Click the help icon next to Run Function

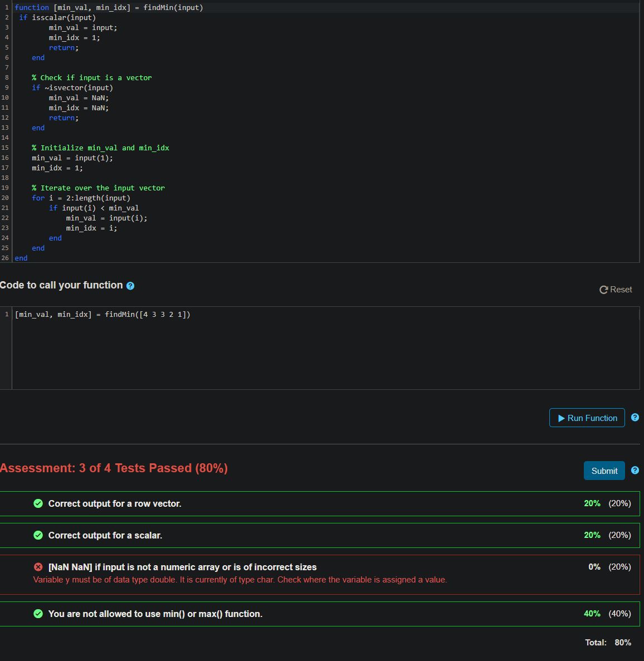(635, 418)
